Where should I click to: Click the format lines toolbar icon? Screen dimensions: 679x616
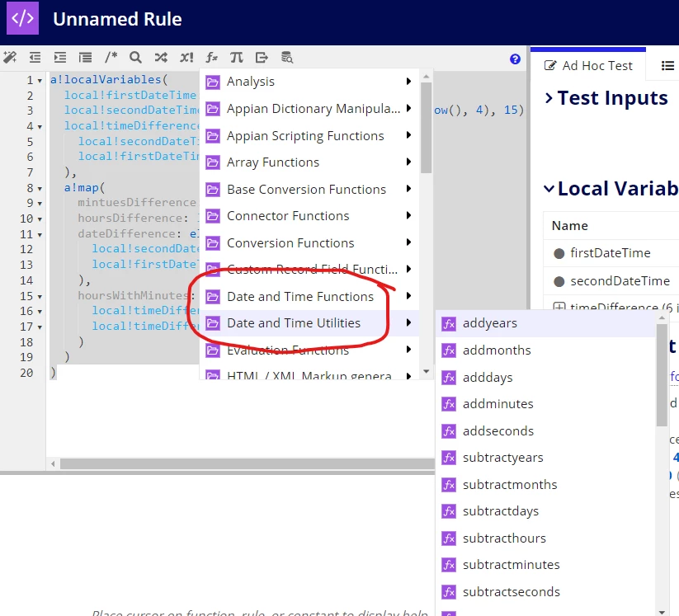(85, 58)
